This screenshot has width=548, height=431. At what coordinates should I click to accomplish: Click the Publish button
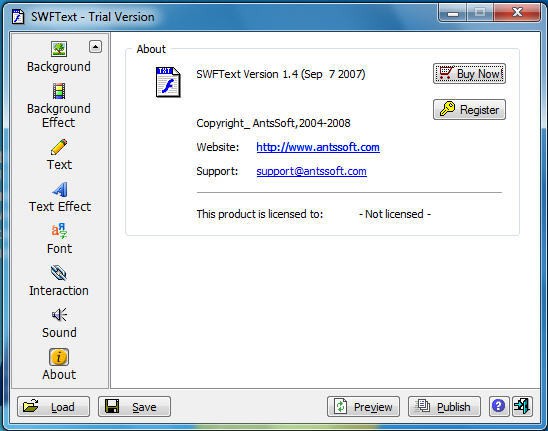(x=444, y=407)
